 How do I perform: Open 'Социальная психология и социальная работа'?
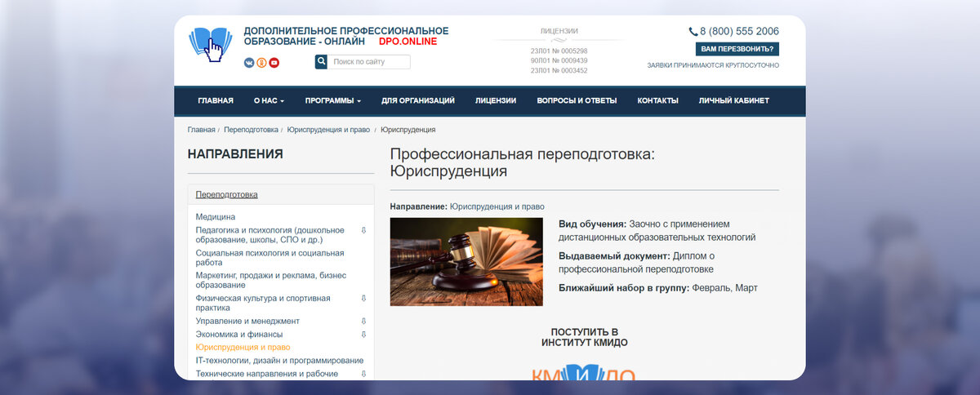(270, 258)
